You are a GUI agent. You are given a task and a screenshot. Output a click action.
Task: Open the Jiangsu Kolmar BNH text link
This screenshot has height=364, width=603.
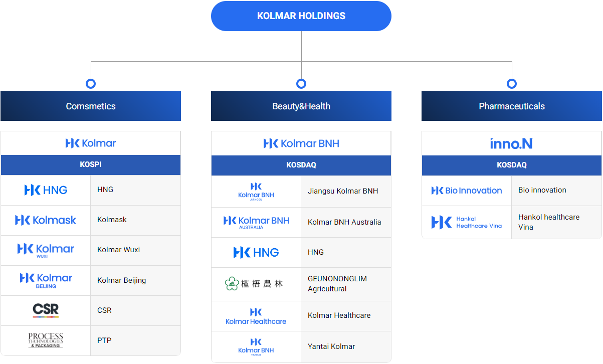[x=343, y=191]
